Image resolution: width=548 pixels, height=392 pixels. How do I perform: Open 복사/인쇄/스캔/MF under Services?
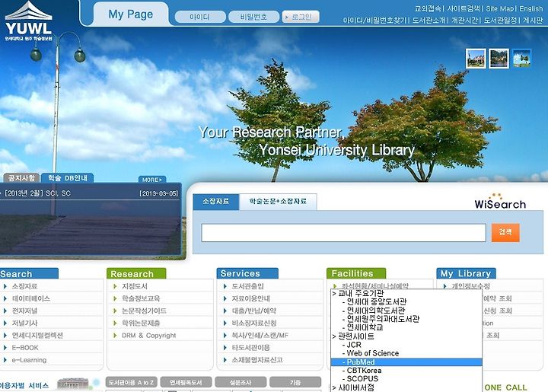click(260, 336)
